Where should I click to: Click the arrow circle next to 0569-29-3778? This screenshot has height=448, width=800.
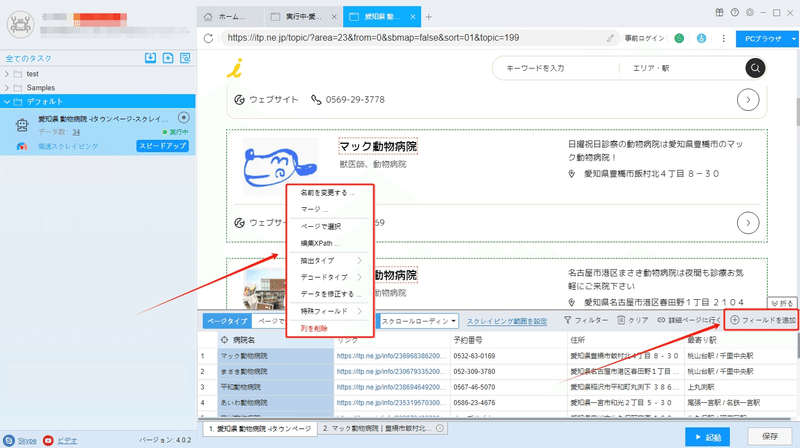[748, 100]
